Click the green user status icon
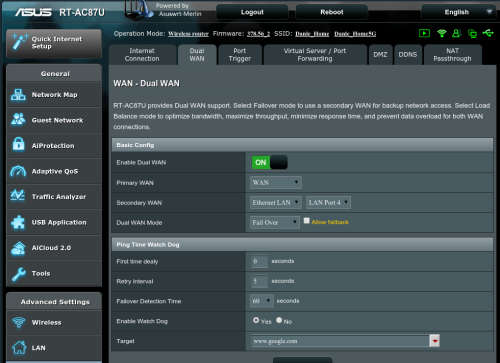The image size is (500, 363). [456, 33]
